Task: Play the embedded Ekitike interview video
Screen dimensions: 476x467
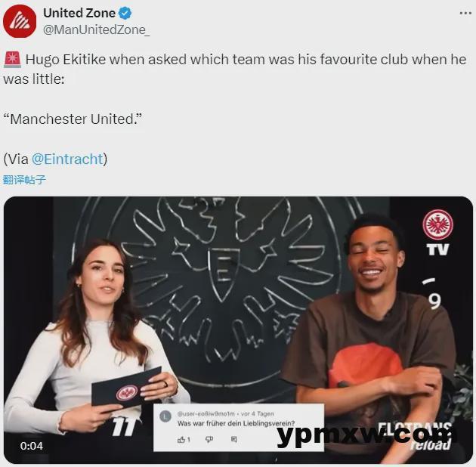Action: point(238,329)
